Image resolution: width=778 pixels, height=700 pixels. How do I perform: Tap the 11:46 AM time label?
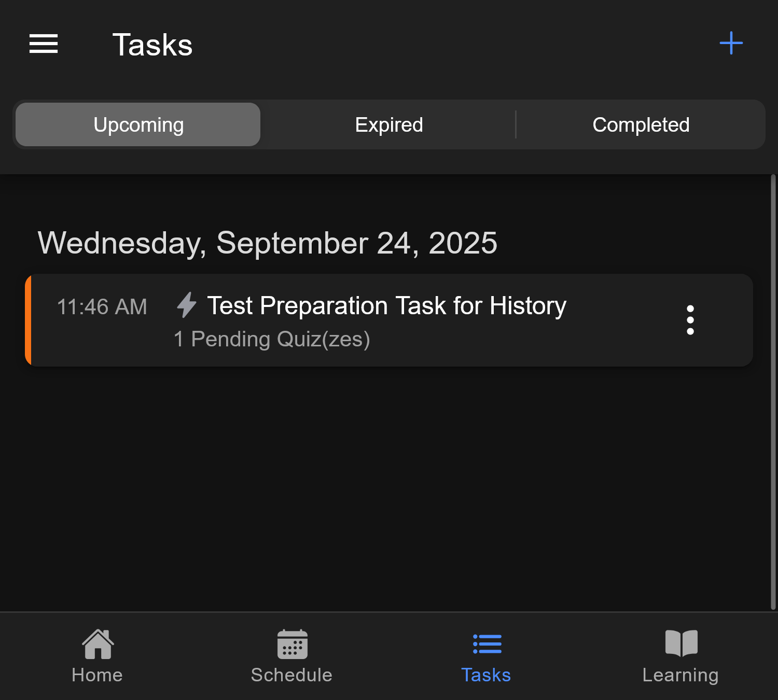(x=102, y=306)
